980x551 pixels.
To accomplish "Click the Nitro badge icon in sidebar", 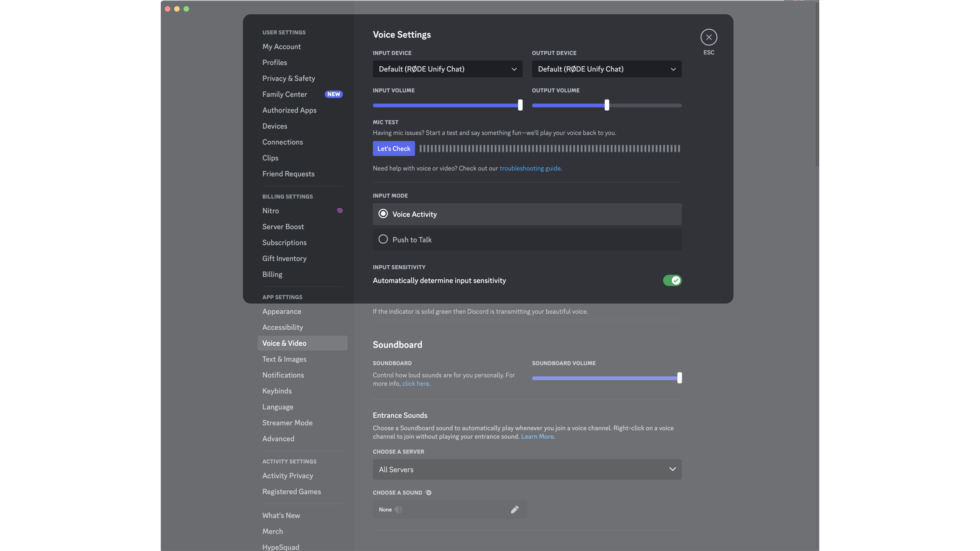I will click(x=340, y=211).
